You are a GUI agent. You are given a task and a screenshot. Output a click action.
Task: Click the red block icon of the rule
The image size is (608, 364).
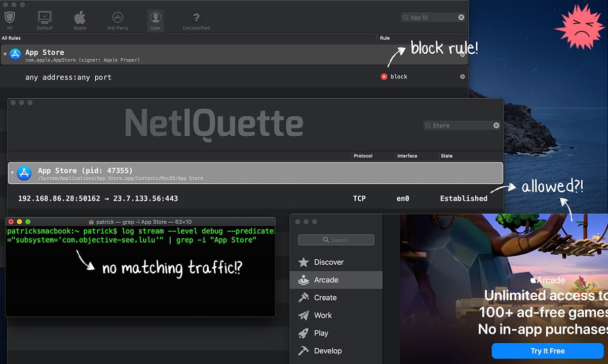click(384, 77)
